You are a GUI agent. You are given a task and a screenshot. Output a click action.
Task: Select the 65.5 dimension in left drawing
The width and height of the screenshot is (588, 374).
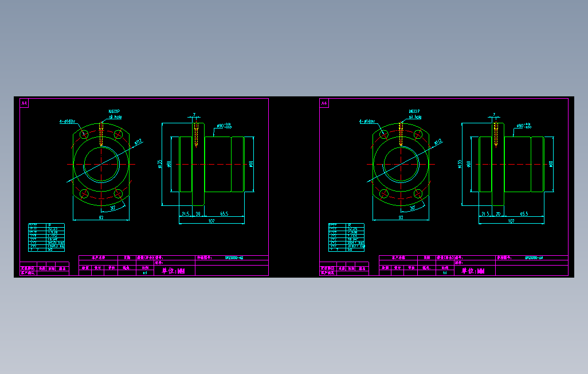[x=224, y=213]
